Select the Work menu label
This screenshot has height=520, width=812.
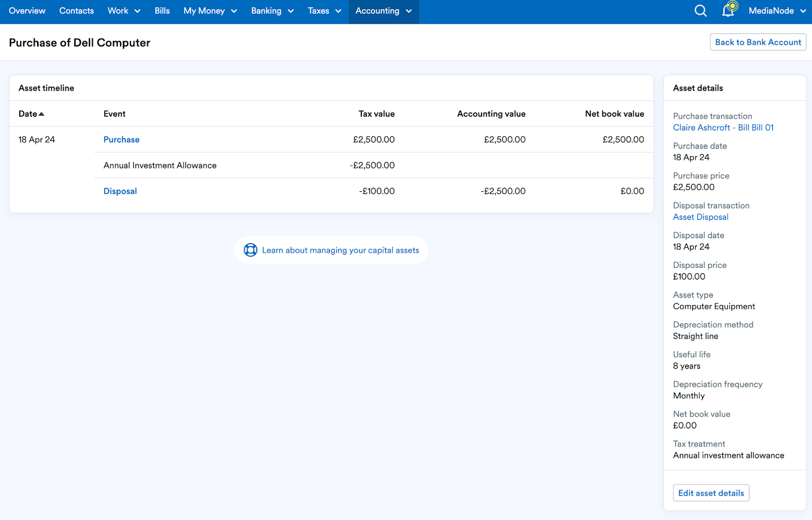point(118,11)
